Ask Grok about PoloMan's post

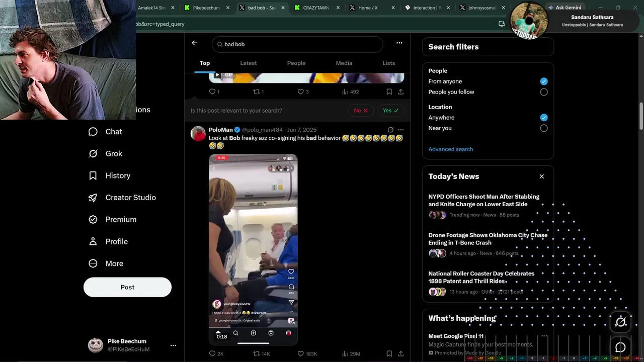point(390,130)
